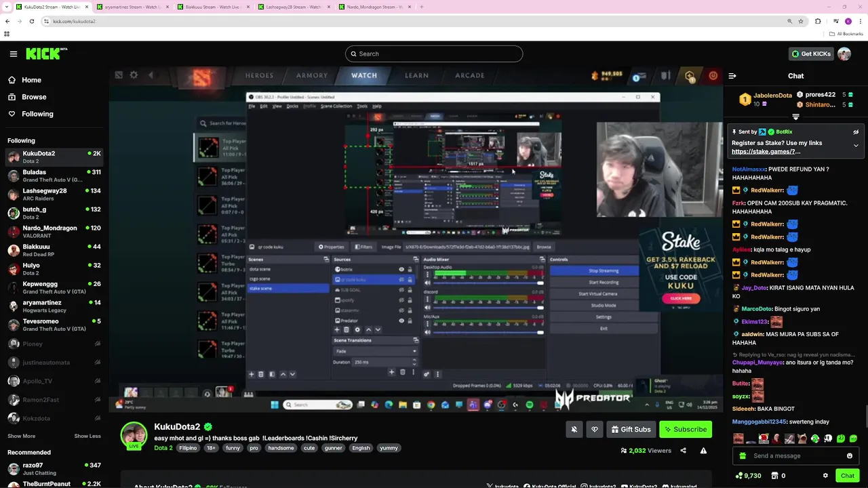
Task: Subscribe to KukuDota2
Action: tap(686, 429)
